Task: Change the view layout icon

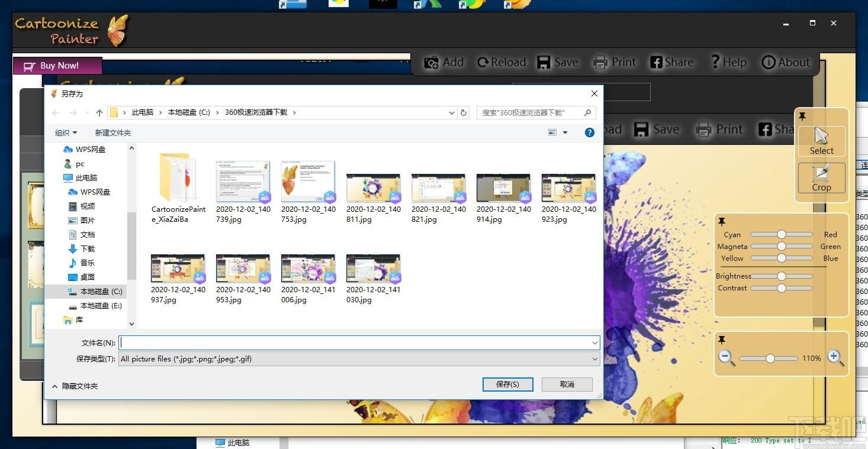Action: point(552,133)
